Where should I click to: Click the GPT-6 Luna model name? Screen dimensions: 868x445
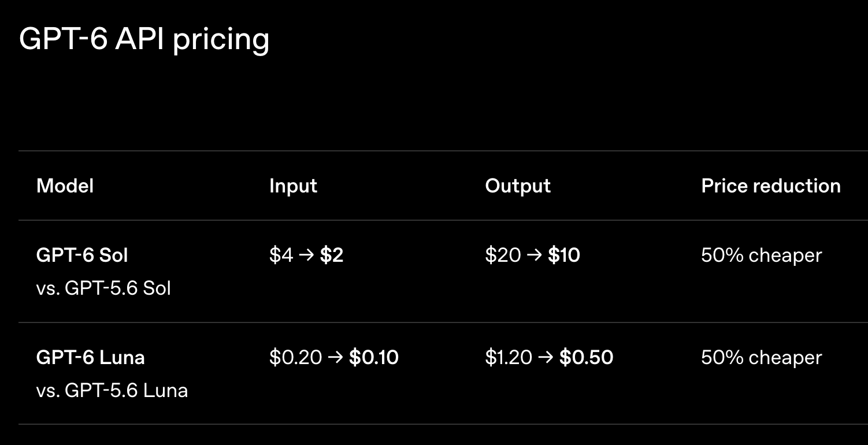tap(90, 357)
